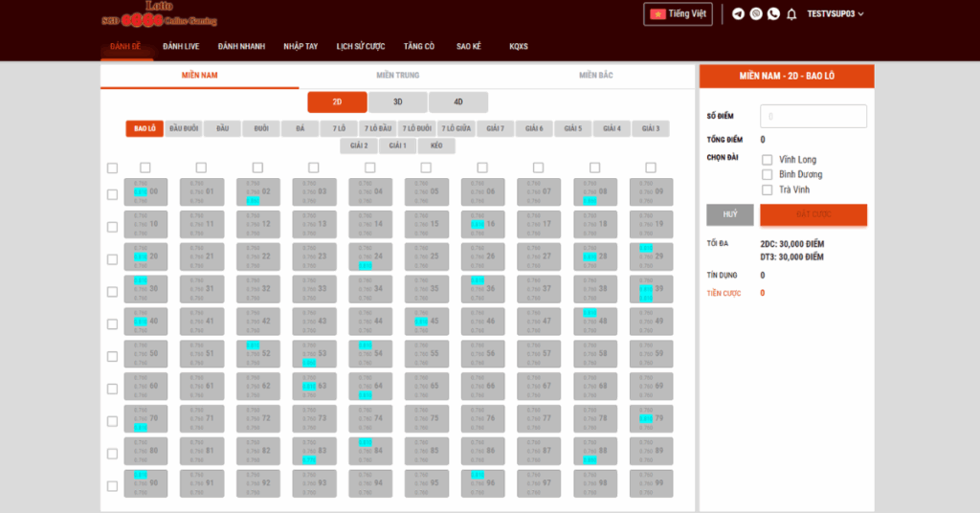Tick the column checkbox above number 05
Image resolution: width=980 pixels, height=513 pixels.
(426, 167)
